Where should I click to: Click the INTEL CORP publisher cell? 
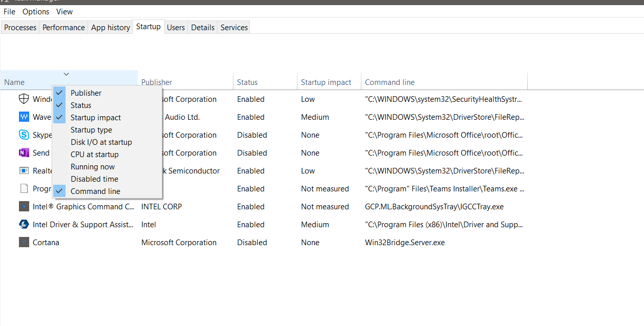click(161, 206)
